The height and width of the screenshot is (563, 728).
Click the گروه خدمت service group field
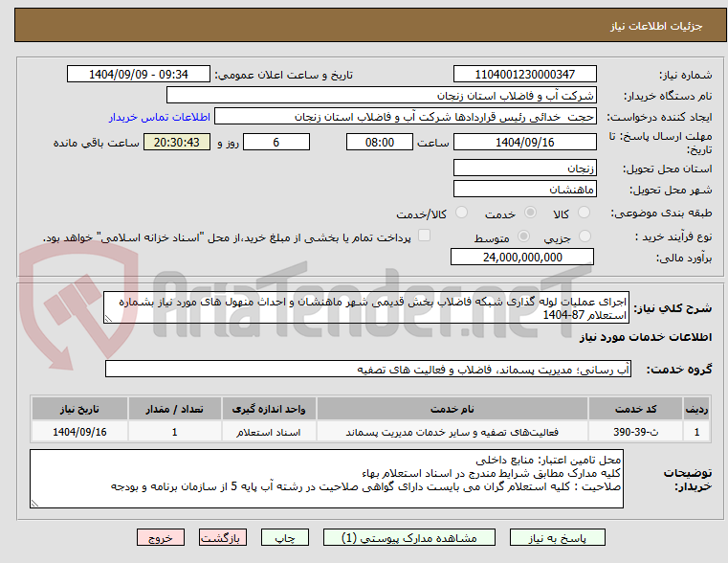(367, 370)
